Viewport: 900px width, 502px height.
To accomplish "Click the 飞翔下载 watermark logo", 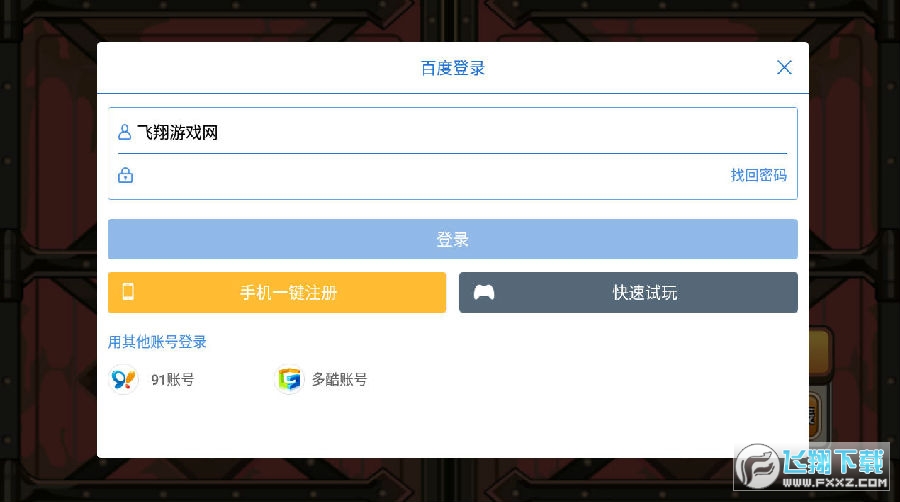I will (812, 466).
